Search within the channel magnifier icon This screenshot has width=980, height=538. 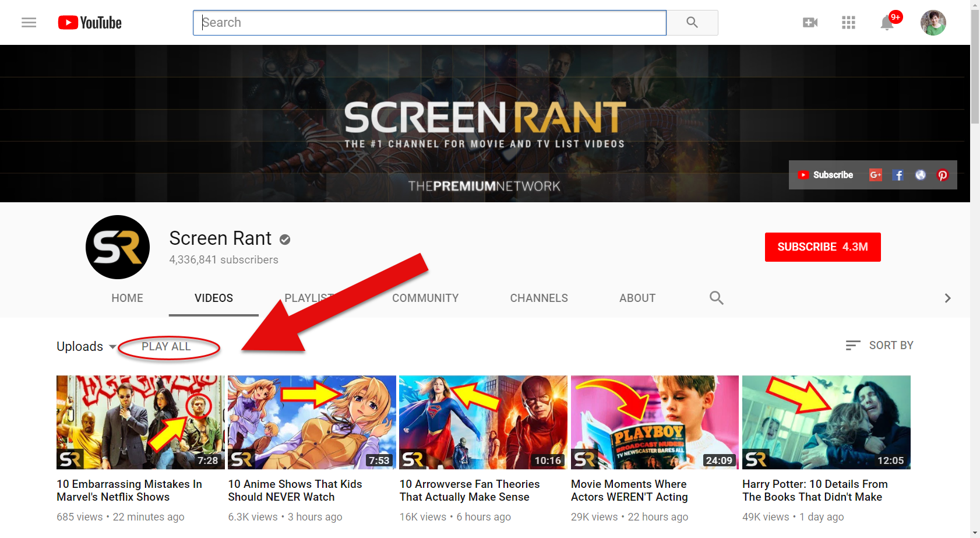point(716,298)
